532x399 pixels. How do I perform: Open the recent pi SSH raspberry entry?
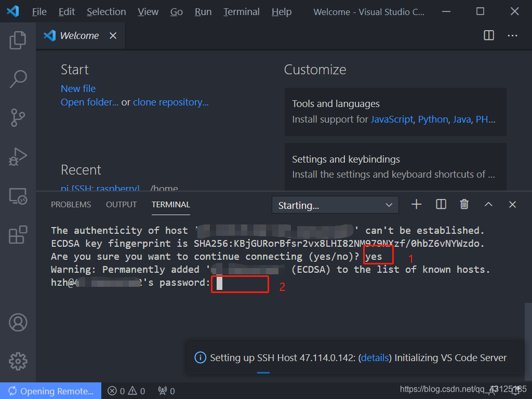click(100, 188)
